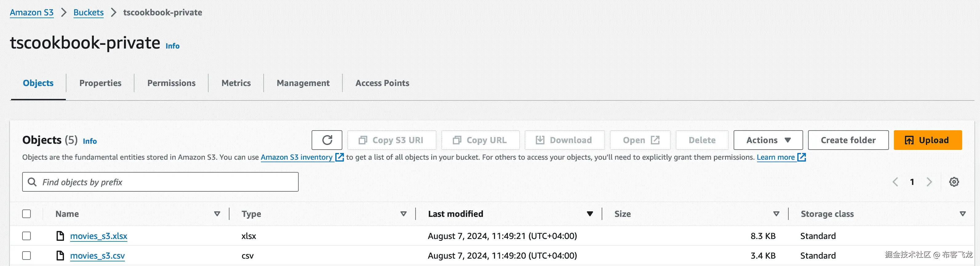Image resolution: width=980 pixels, height=266 pixels.
Task: Click the Upload button
Action: (x=927, y=140)
